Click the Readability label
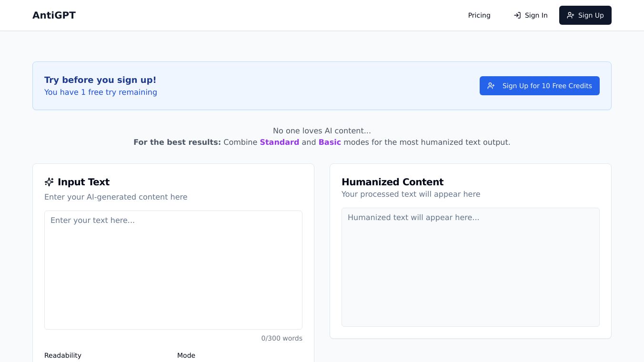This screenshot has height=362, width=644. pos(63,355)
